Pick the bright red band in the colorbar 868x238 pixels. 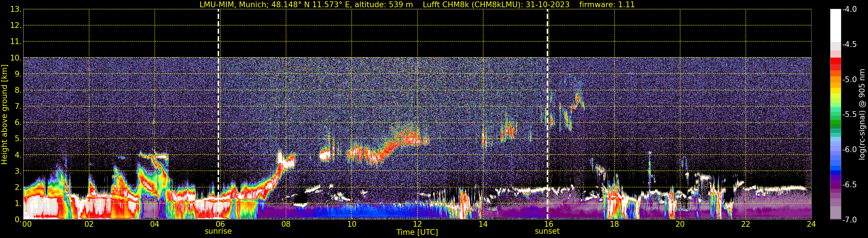click(x=836, y=61)
